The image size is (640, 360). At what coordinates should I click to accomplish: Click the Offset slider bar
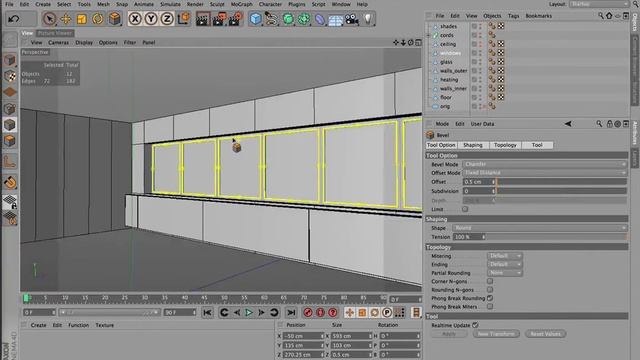(x=562, y=182)
